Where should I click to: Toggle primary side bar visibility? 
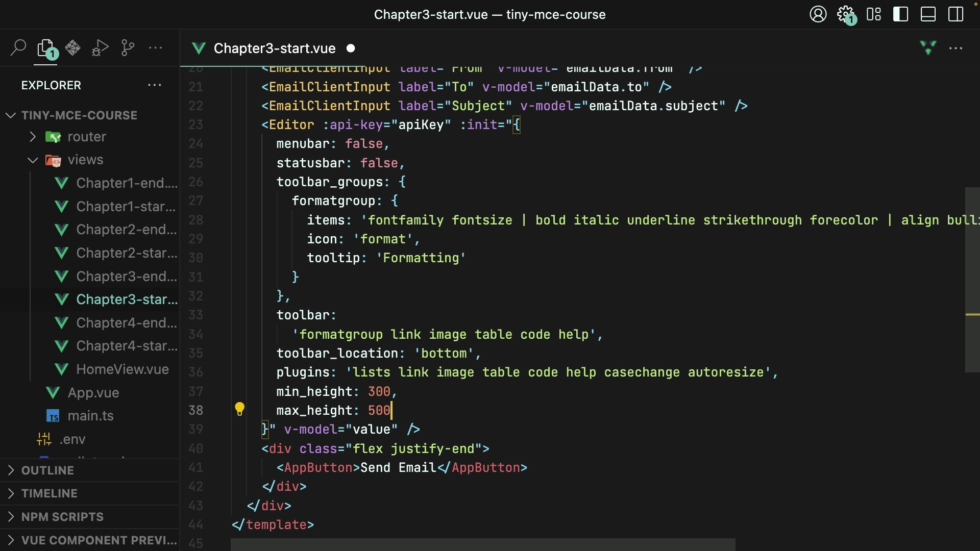(901, 14)
